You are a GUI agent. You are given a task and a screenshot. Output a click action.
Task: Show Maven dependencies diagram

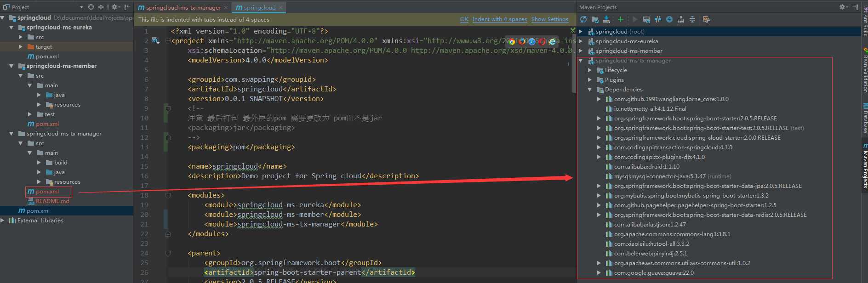tap(681, 19)
